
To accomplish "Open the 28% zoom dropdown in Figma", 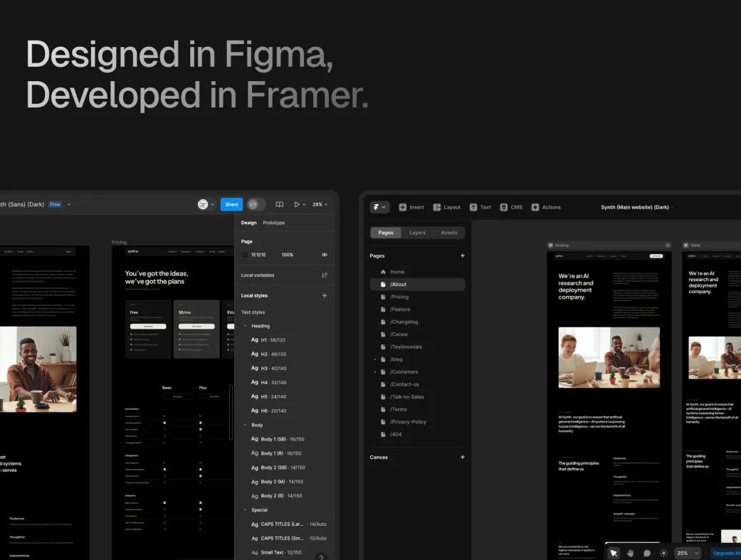I will coord(320,204).
